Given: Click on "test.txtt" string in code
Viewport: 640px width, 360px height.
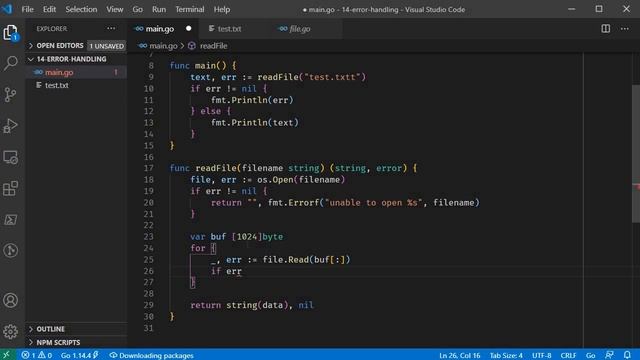Looking at the screenshot, I should click(333, 77).
